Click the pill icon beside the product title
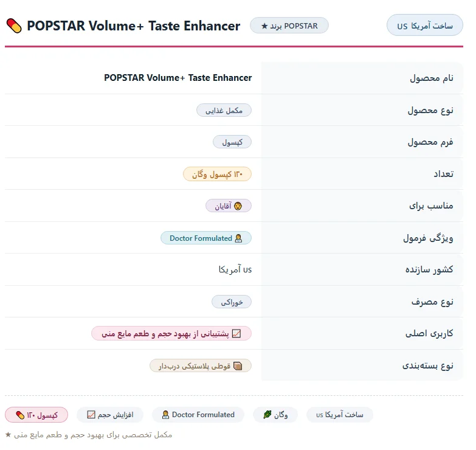Screen dimensions: 476x450 pyautogui.click(x=14, y=26)
